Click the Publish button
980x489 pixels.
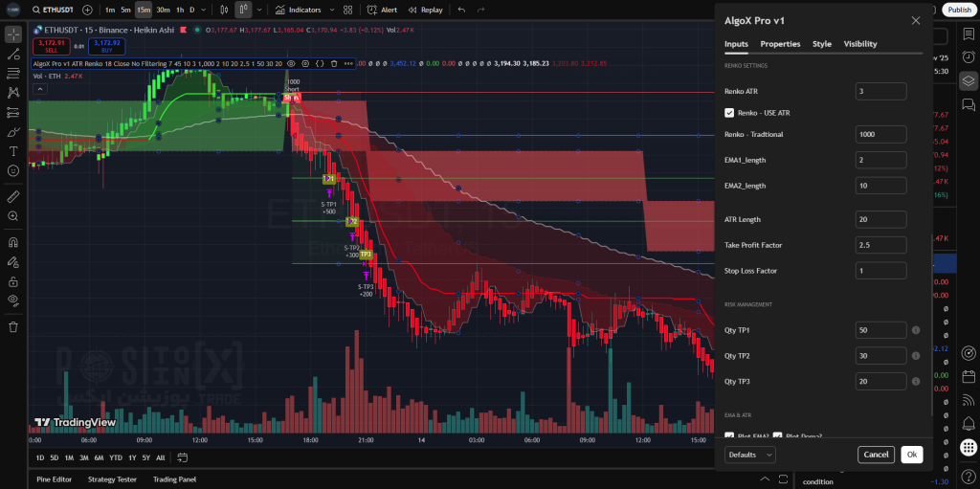(959, 10)
